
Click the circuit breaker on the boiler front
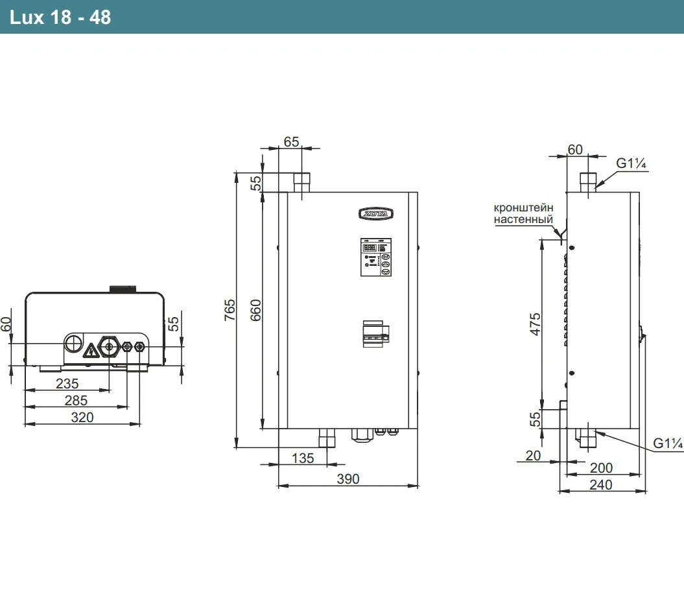click(x=375, y=334)
